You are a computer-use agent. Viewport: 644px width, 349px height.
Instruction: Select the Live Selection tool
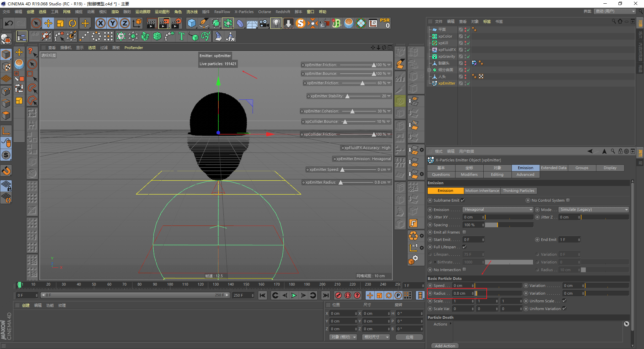[36, 23]
